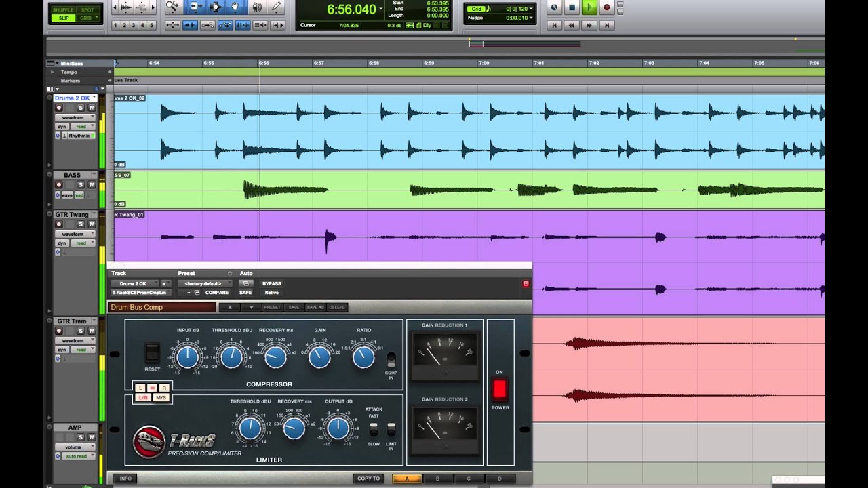Viewport: 868px width, 488px height.
Task: Click the horizontal audio zoom waveform icon
Action: tap(126, 7)
